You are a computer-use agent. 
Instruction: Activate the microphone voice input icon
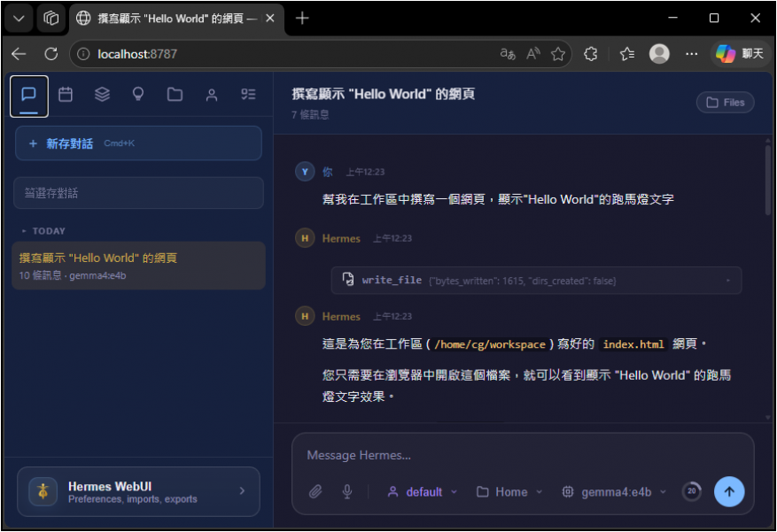347,492
